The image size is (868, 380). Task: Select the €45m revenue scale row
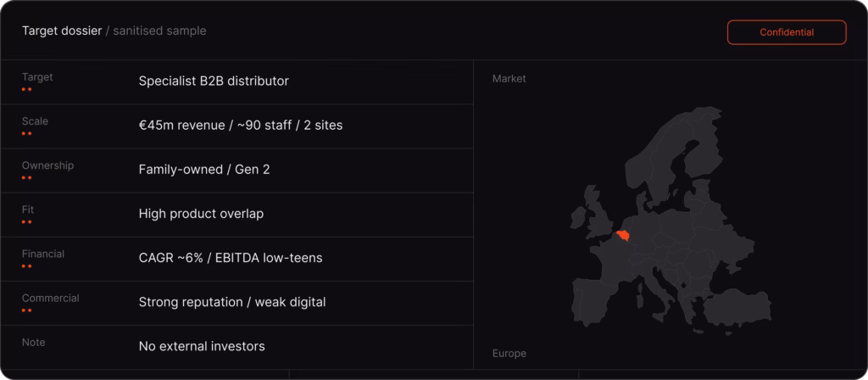point(237,126)
